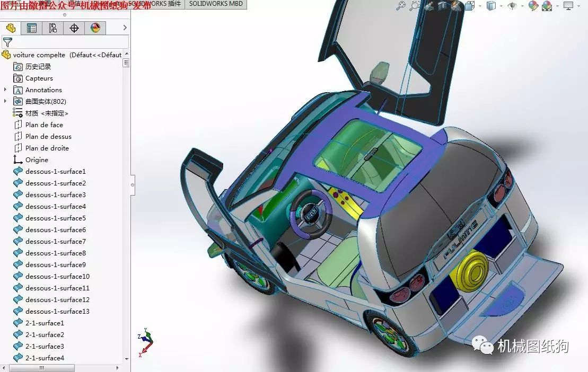Click the Capteurs sensor icon
The height and width of the screenshot is (372, 588).
[18, 78]
